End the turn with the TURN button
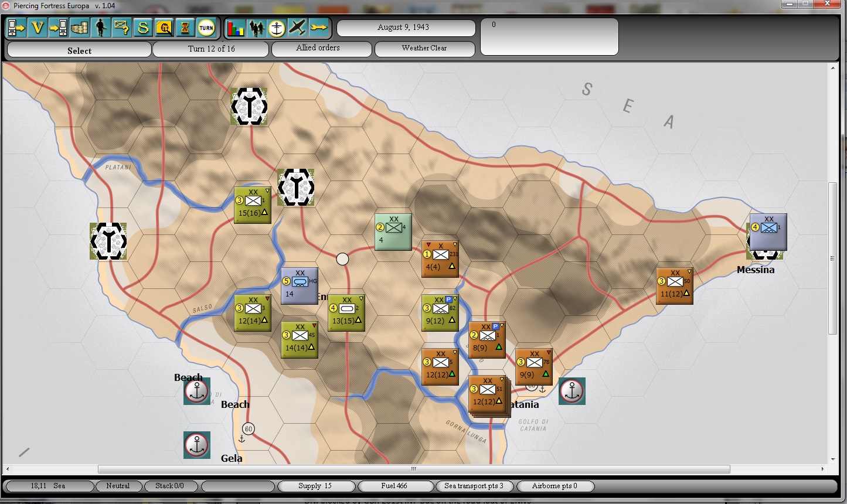 pyautogui.click(x=206, y=28)
